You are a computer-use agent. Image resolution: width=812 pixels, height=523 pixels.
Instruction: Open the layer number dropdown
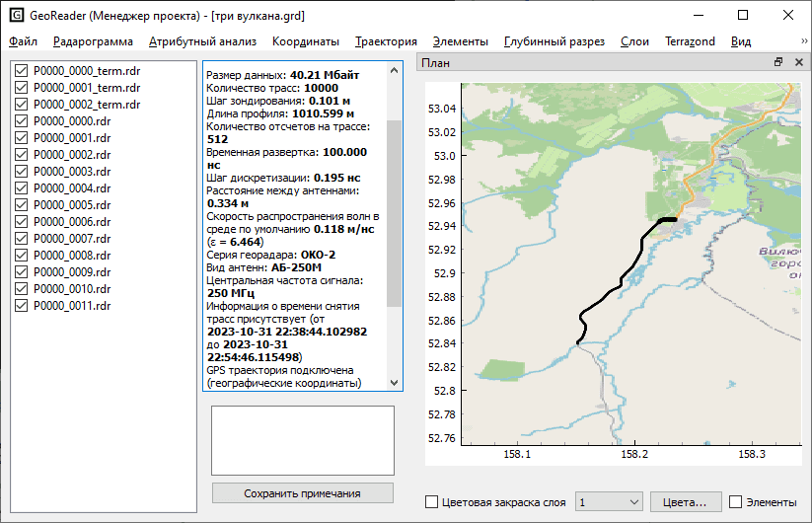click(x=609, y=502)
